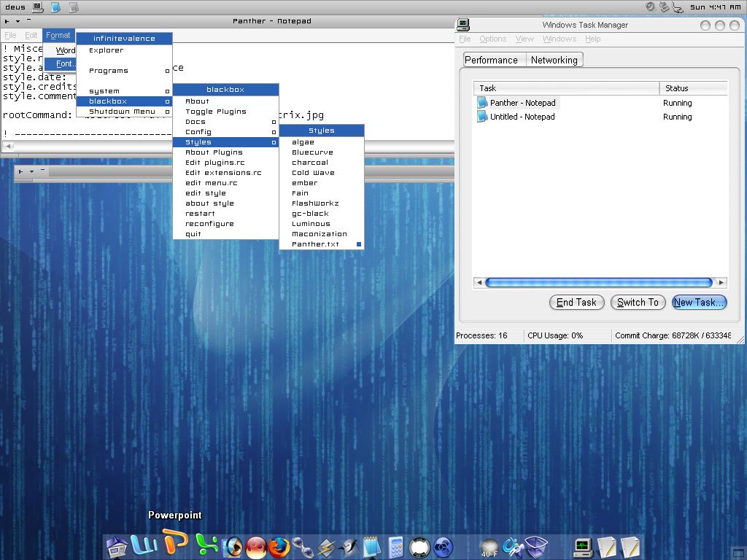
Task: Click the New Task... button
Action: coord(700,303)
